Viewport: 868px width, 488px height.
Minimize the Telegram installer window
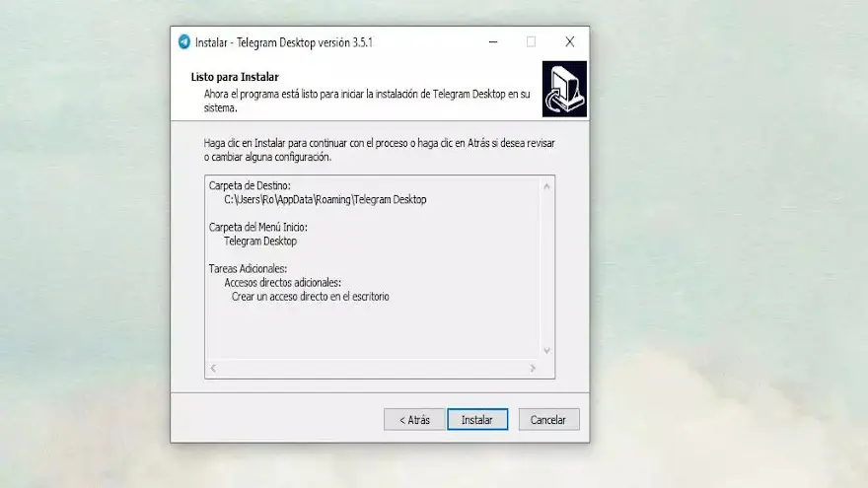coord(492,42)
